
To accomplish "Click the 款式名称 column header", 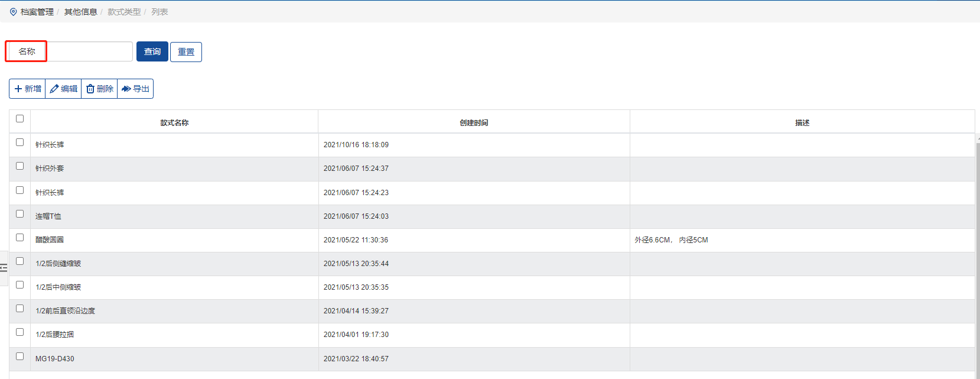I will [174, 123].
